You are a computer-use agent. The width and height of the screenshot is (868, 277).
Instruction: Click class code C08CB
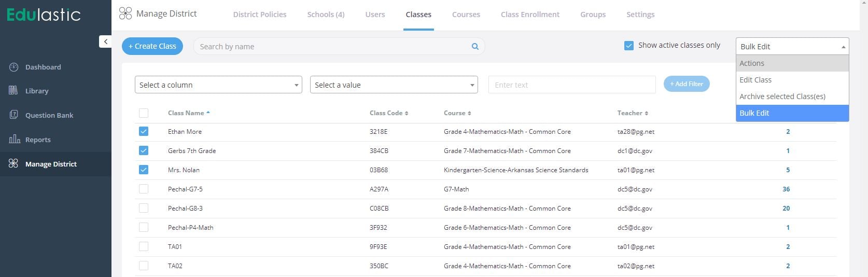coord(379,209)
